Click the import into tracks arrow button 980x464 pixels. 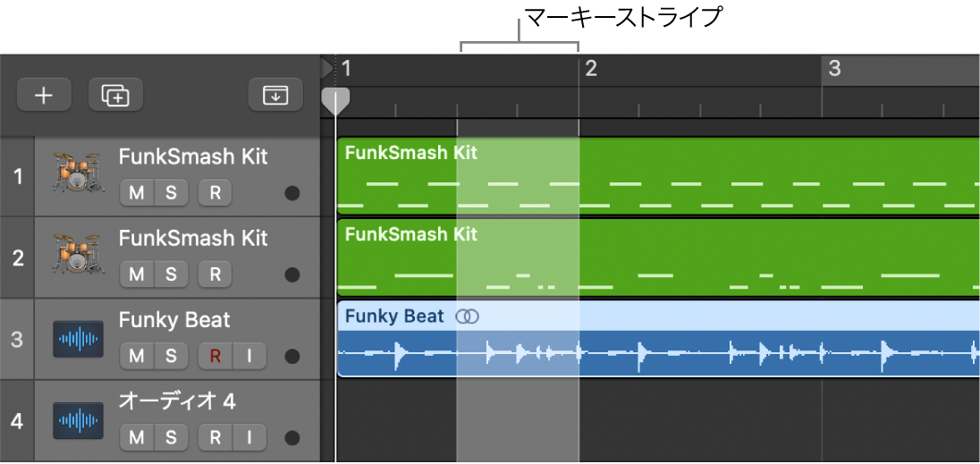tap(275, 95)
